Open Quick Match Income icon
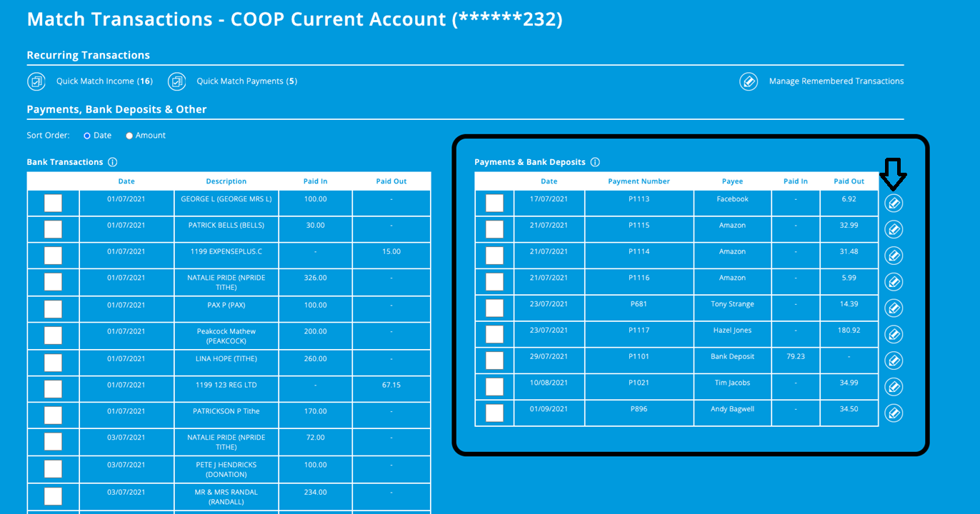 36,81
